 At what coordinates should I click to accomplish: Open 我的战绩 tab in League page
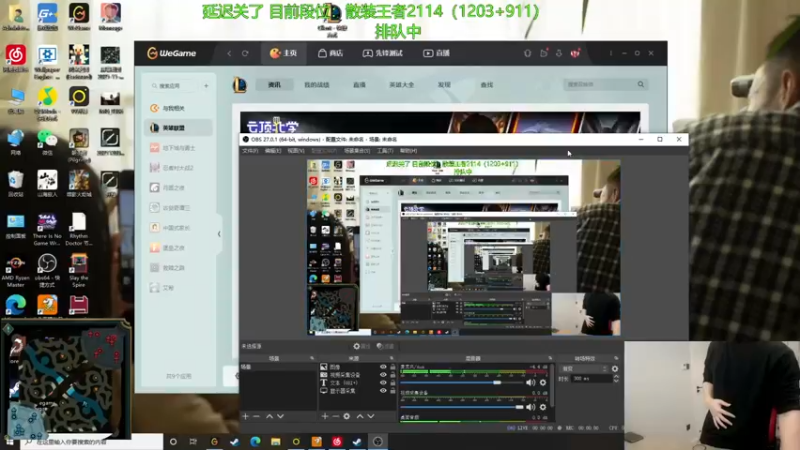(317, 85)
